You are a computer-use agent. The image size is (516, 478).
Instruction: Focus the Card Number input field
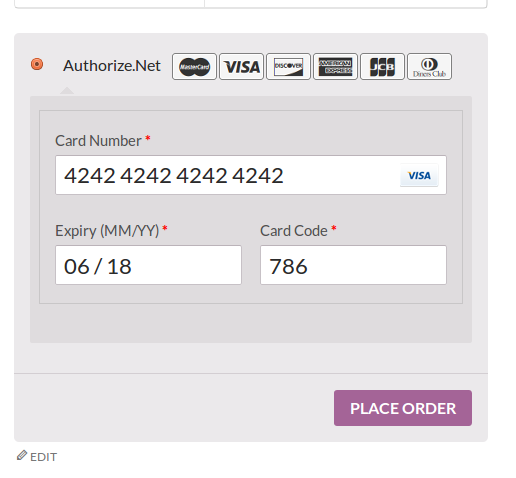[251, 175]
